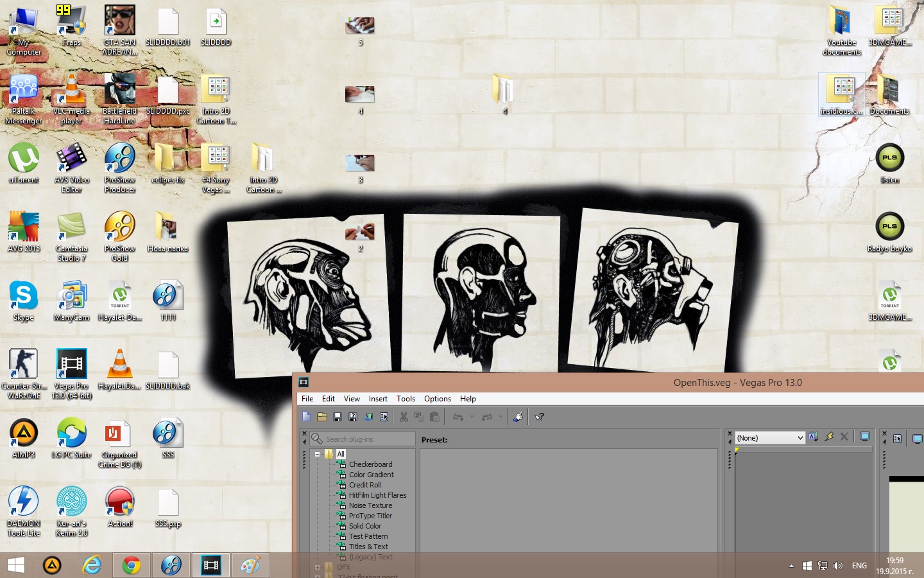Open Project Properties from the Vegas toolbar
This screenshot has height=578, width=924.
[x=384, y=417]
